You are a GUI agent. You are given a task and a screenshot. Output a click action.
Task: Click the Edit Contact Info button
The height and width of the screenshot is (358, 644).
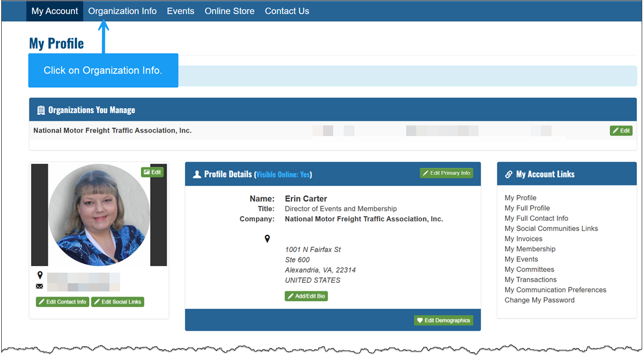(62, 302)
